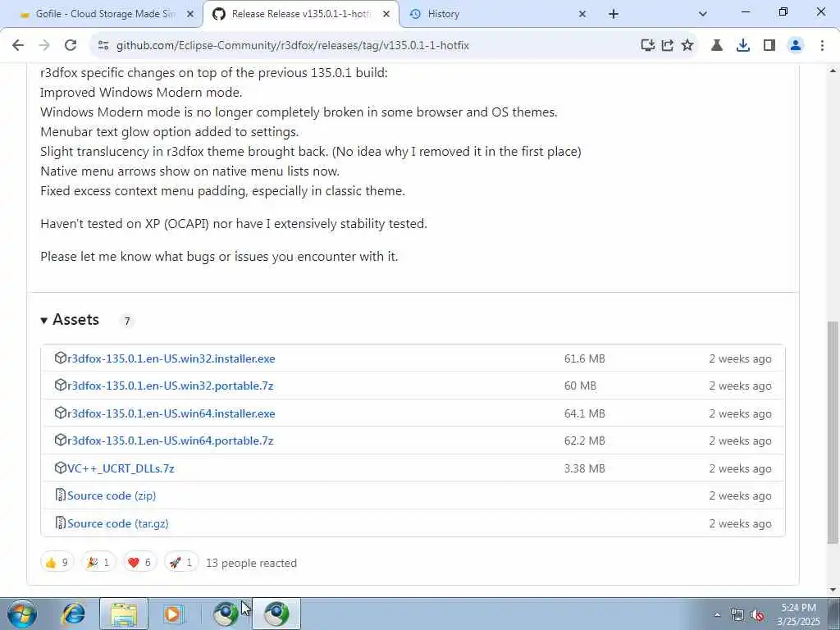Click the party popper reaction

(98, 563)
